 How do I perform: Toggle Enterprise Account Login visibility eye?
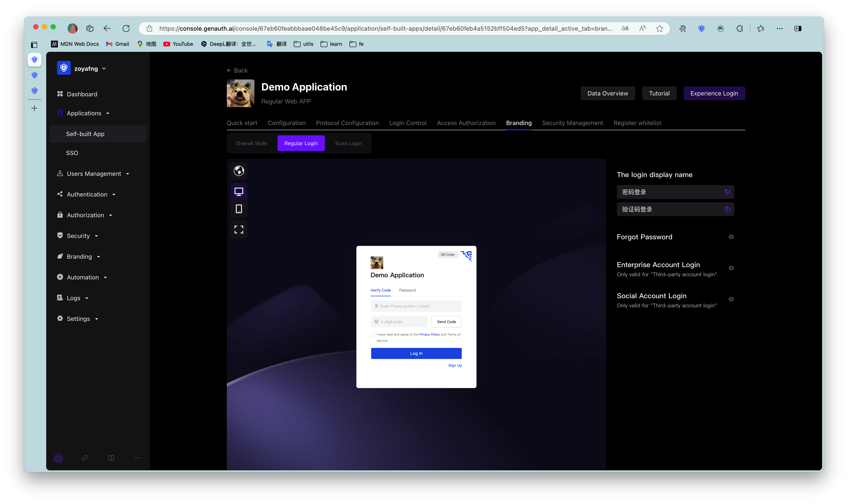click(731, 268)
